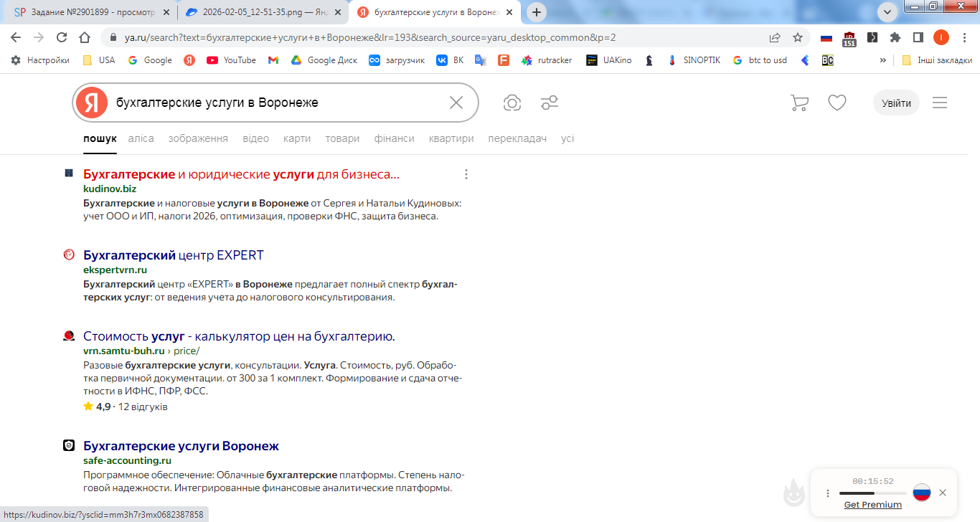This screenshot has height=522, width=980.
Task: Open the Google Диск bookmark
Action: click(x=324, y=60)
